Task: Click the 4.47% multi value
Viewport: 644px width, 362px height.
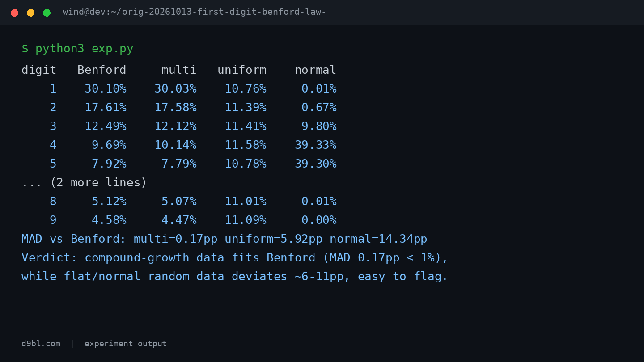Action: 179,220
